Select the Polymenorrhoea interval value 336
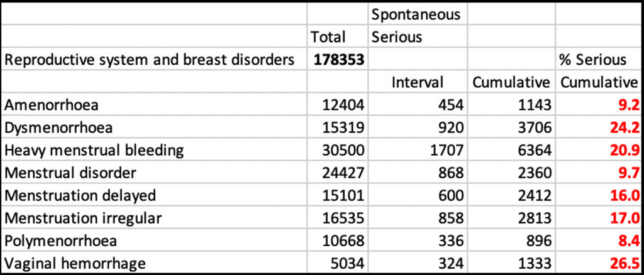644x275 pixels. pos(448,240)
